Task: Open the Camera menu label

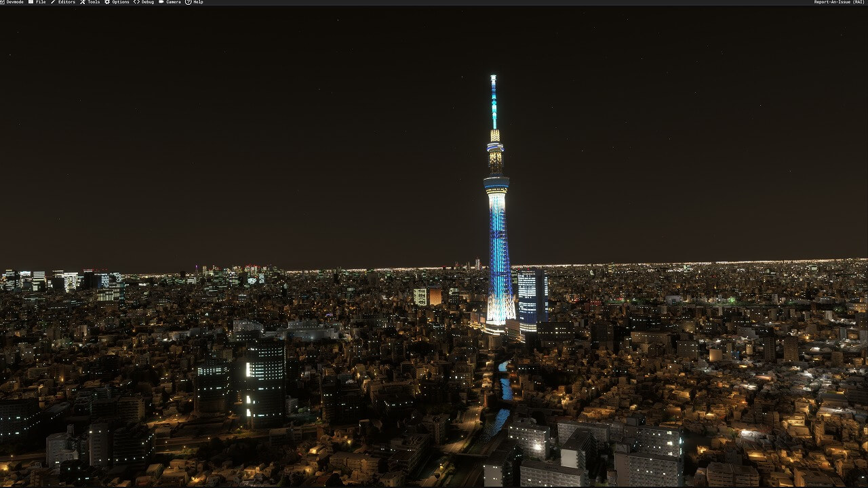Action: point(174,2)
